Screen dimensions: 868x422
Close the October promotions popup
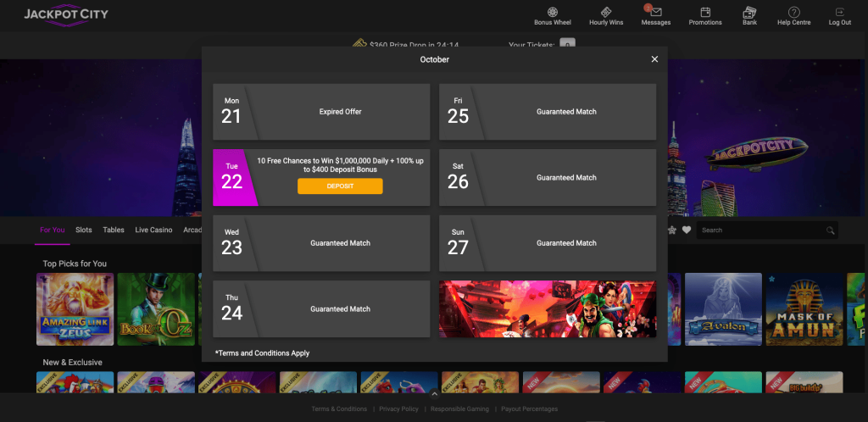point(654,59)
